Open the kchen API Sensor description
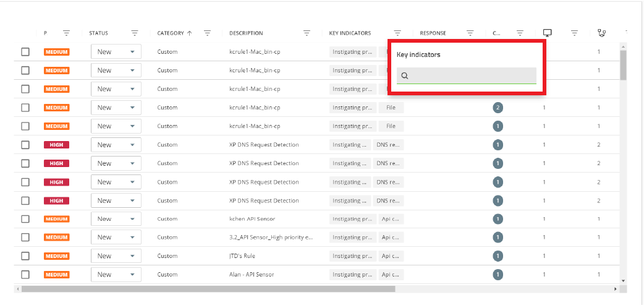Screen dimensions: 644x305 click(x=252, y=219)
